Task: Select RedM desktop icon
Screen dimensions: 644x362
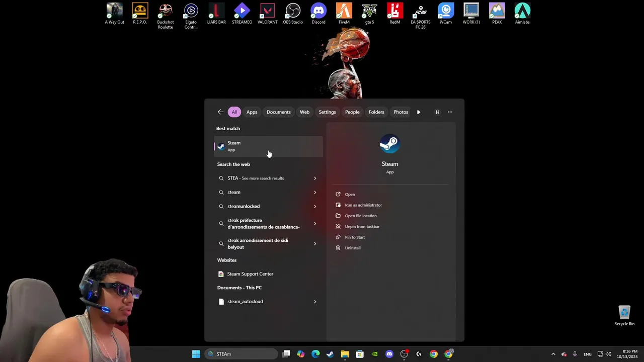Action: click(x=395, y=14)
